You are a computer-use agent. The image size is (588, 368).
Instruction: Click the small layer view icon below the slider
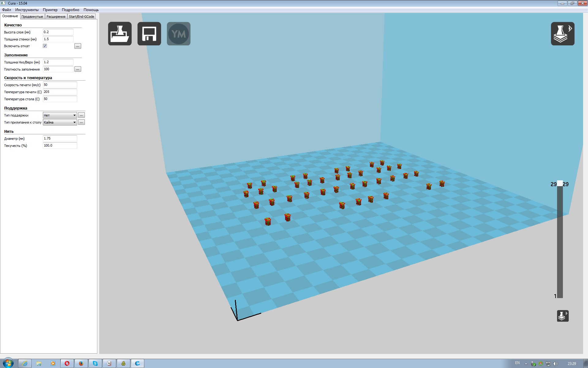coord(563,316)
